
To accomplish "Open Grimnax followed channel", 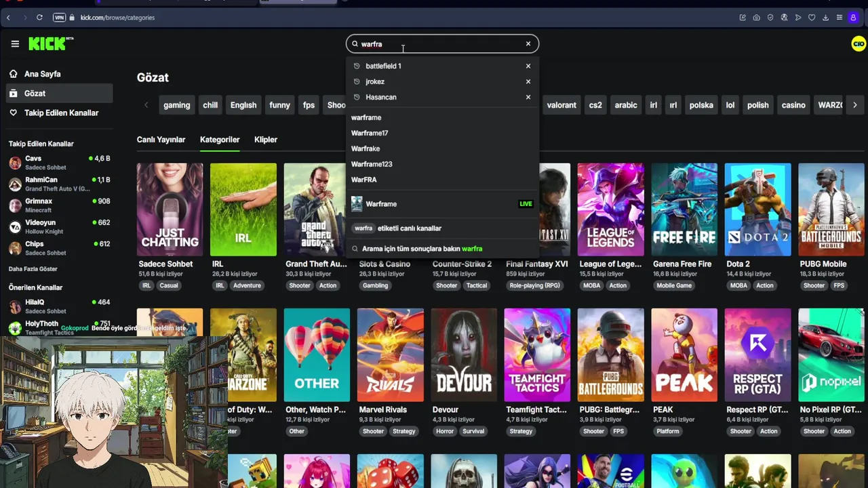I will point(59,205).
